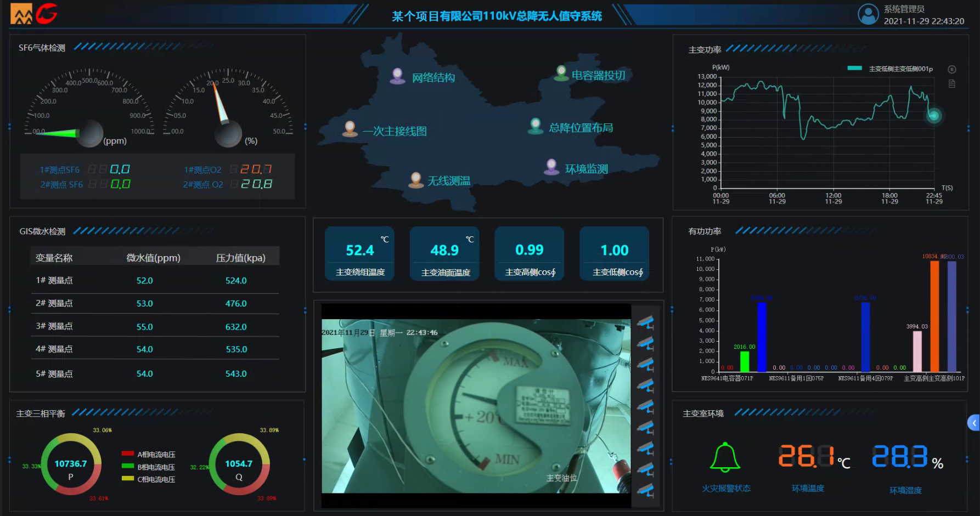Select the fourth camera icon from top
This screenshot has height=516, width=980.
[646, 385]
